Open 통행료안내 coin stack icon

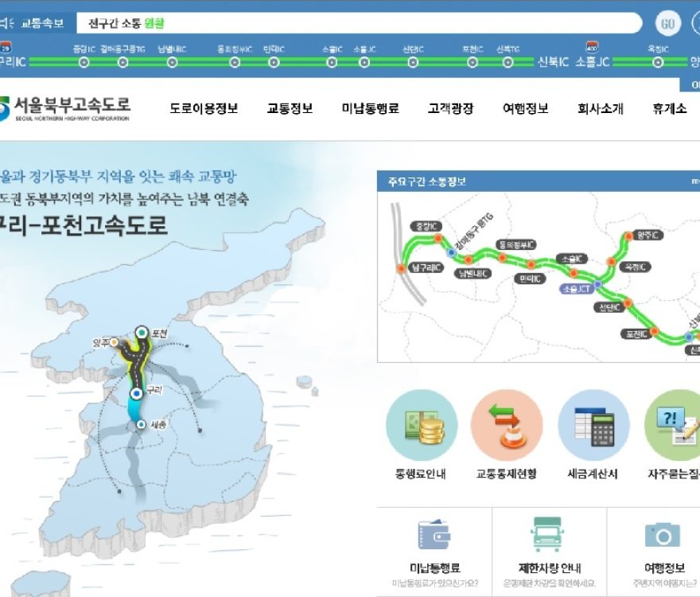click(422, 425)
